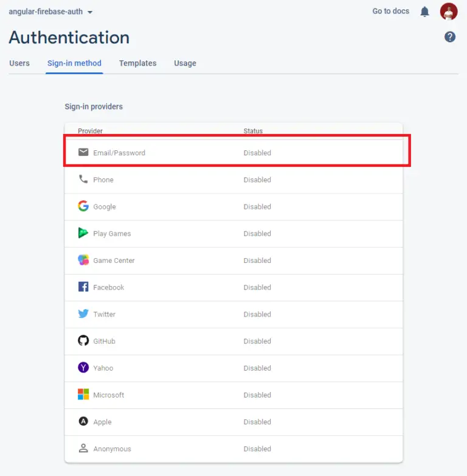Switch to the Users tab
This screenshot has height=476, width=467.
(19, 63)
